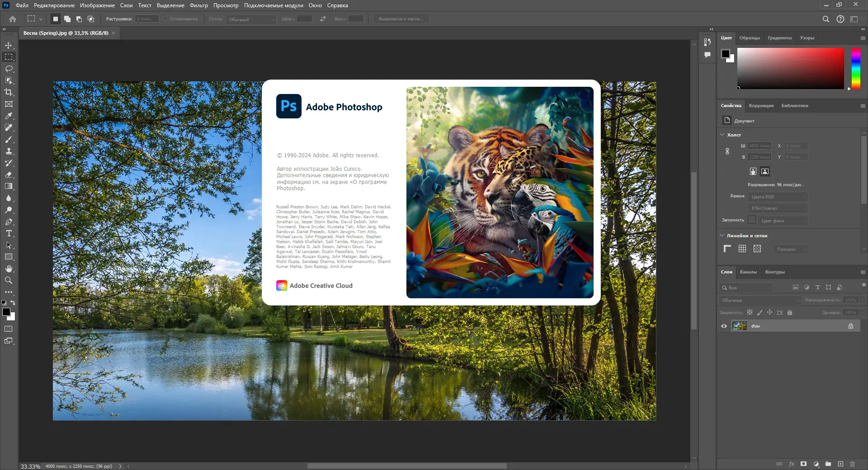Screen dimensions: 868x470
Task: Select the Eraser tool
Action: coord(9,174)
